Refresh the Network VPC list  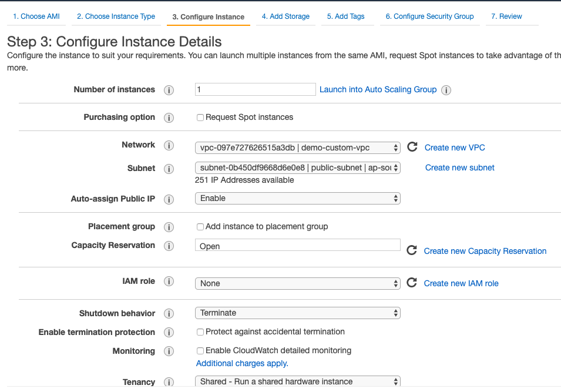[412, 147]
